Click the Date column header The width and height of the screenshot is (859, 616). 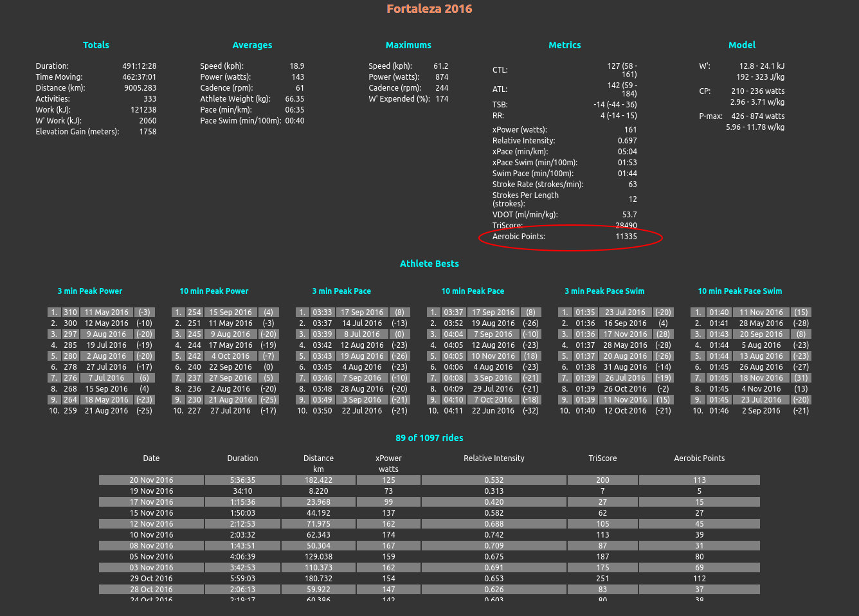click(x=151, y=458)
